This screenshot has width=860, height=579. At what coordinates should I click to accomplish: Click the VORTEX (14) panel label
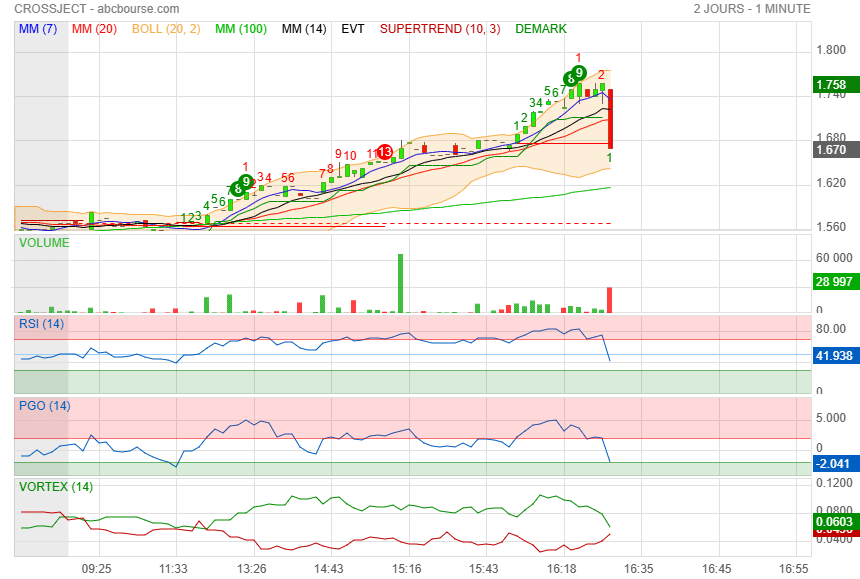(x=56, y=487)
